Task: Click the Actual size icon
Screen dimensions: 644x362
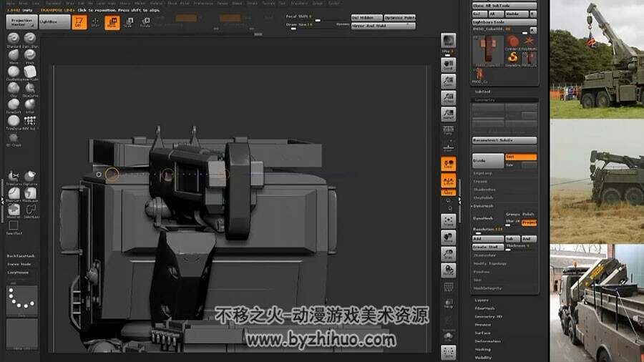Action: coord(448,98)
